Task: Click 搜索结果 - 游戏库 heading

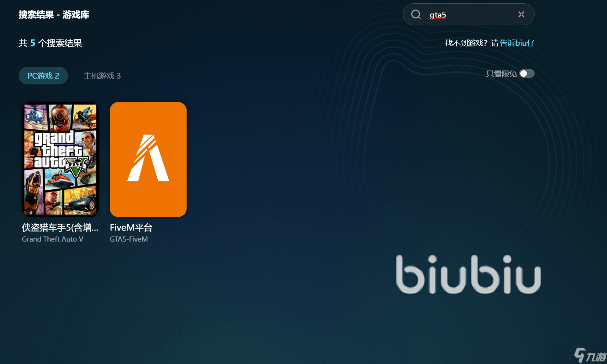Action: pyautogui.click(x=54, y=15)
